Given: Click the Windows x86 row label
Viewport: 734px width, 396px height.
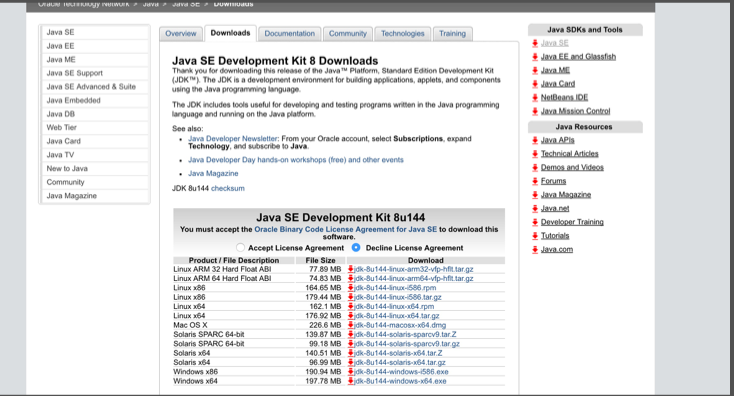Looking at the screenshot, I should 195,372.
